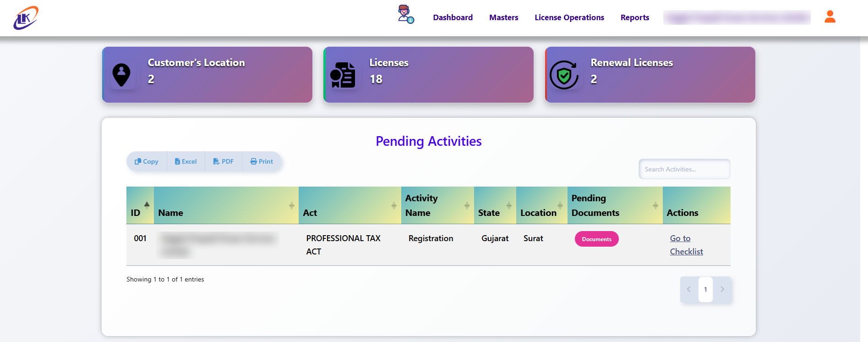Click the LK company logo
This screenshot has width=868, height=342.
tap(26, 18)
